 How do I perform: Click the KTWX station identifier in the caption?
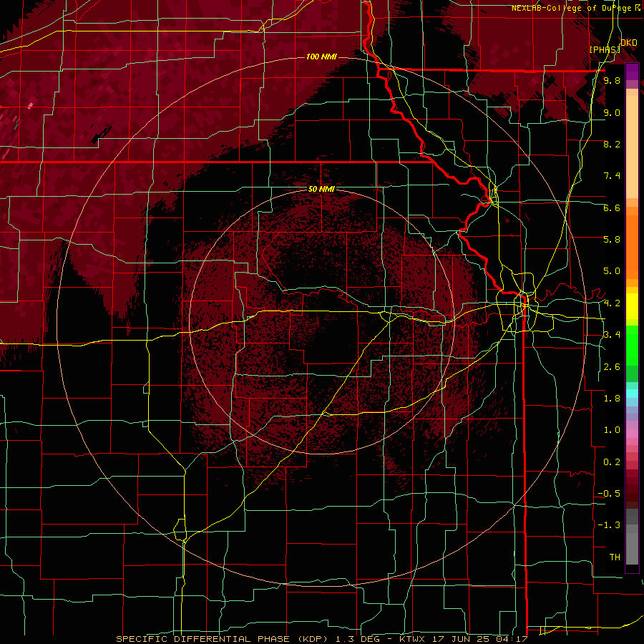click(413, 639)
